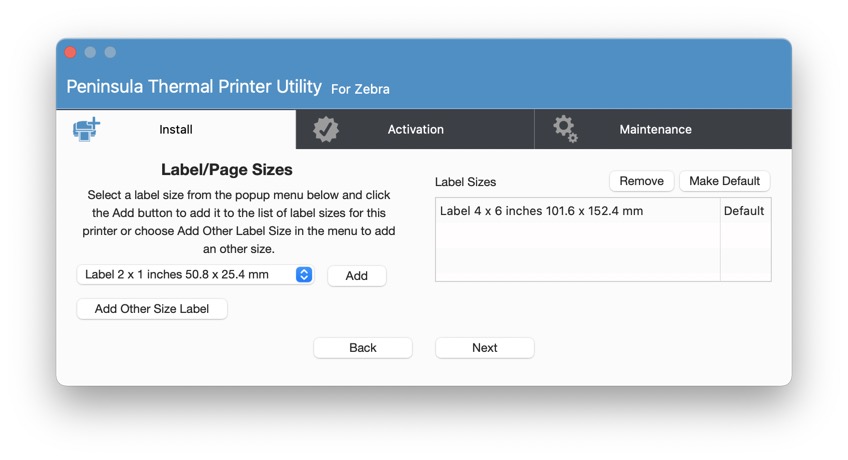Viewport: 848px width, 460px height.
Task: Click the blue arrows on label size popup
Action: [304, 275]
